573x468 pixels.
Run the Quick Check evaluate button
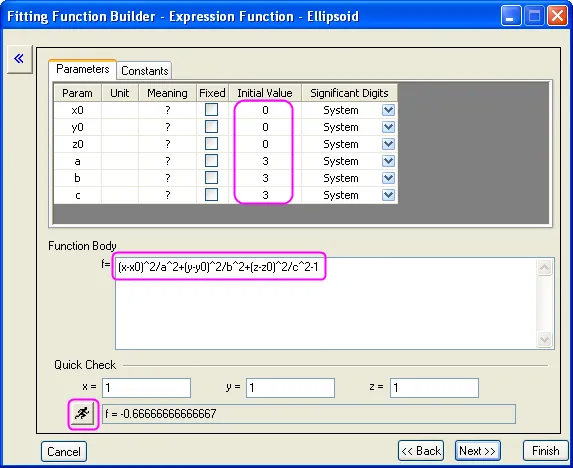click(83, 414)
